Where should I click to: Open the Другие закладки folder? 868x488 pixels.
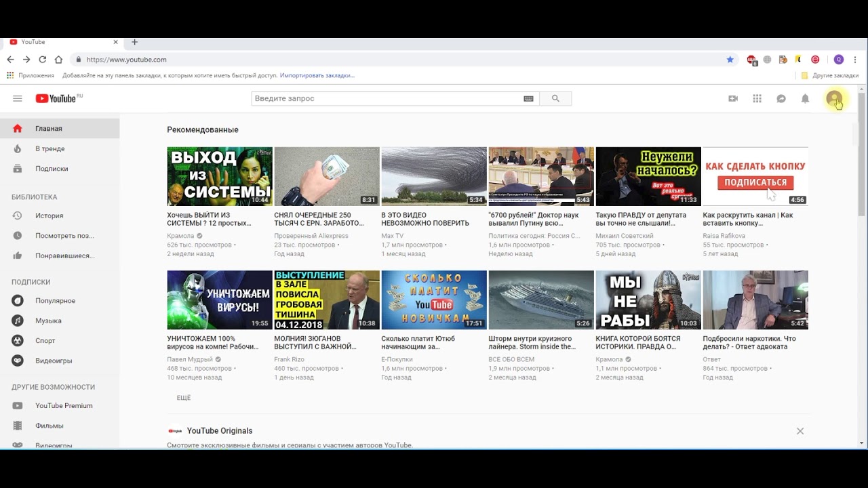pos(830,75)
